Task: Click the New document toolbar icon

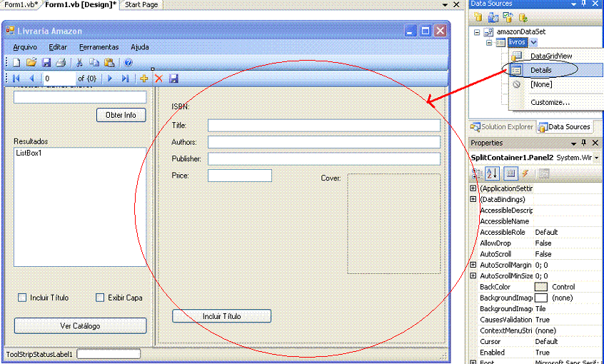Action: (x=16, y=63)
